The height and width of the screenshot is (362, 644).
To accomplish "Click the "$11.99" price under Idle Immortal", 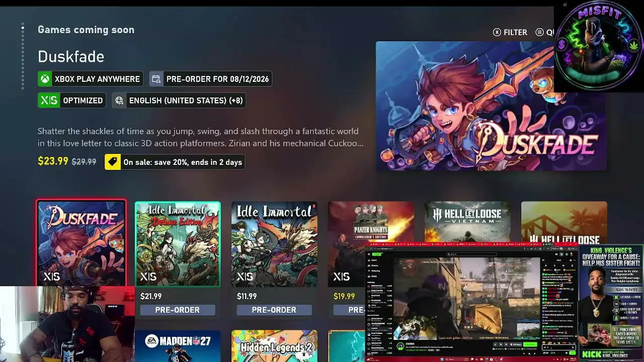I will pyautogui.click(x=247, y=297).
